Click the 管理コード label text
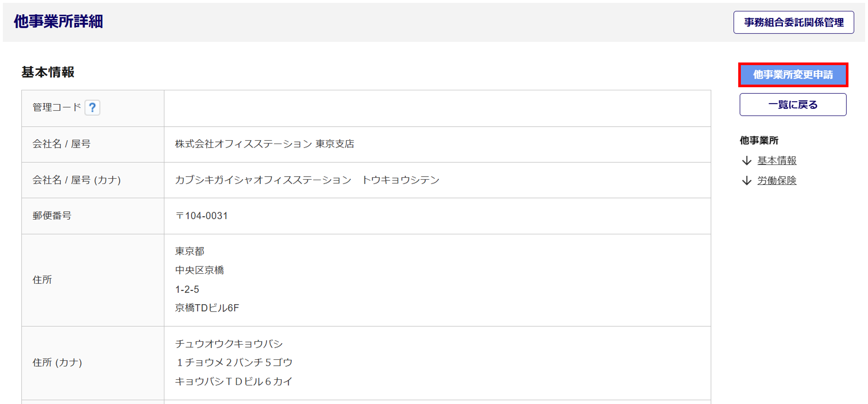The image size is (868, 404). (x=57, y=107)
